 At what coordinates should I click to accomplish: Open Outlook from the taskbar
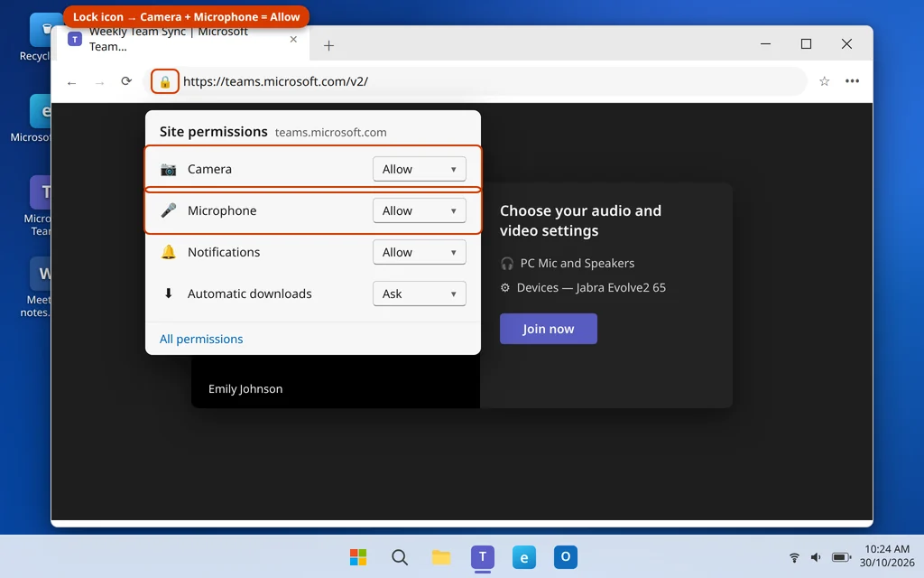click(565, 556)
